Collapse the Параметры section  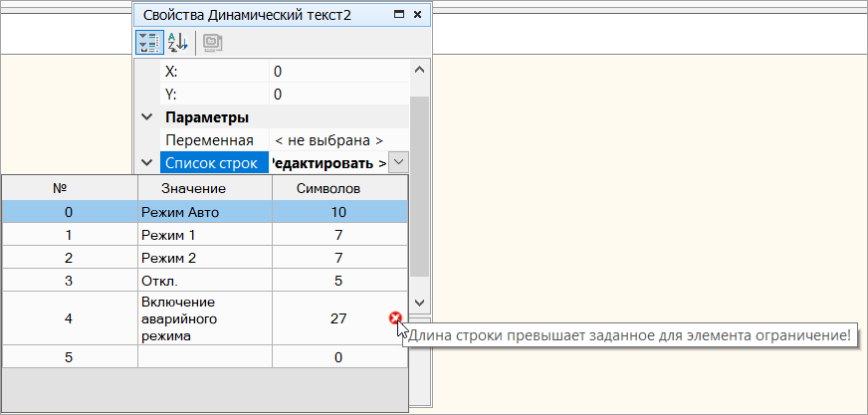pyautogui.click(x=147, y=117)
